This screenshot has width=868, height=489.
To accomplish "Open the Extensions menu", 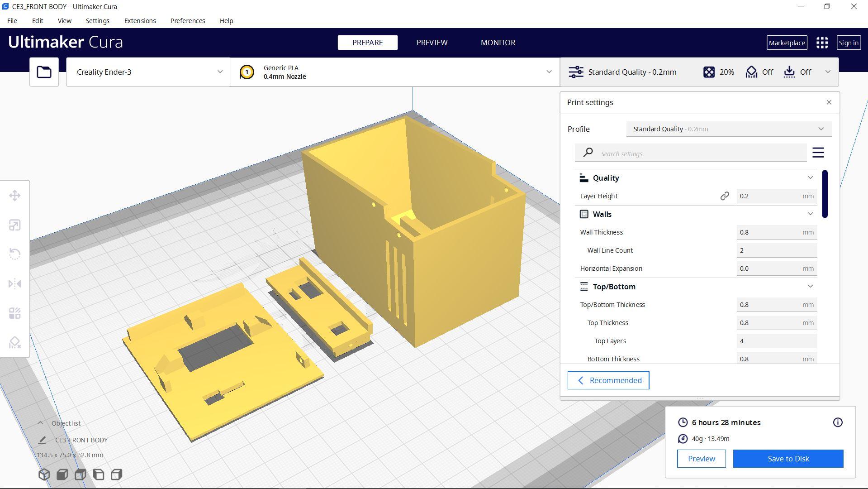I will point(140,21).
